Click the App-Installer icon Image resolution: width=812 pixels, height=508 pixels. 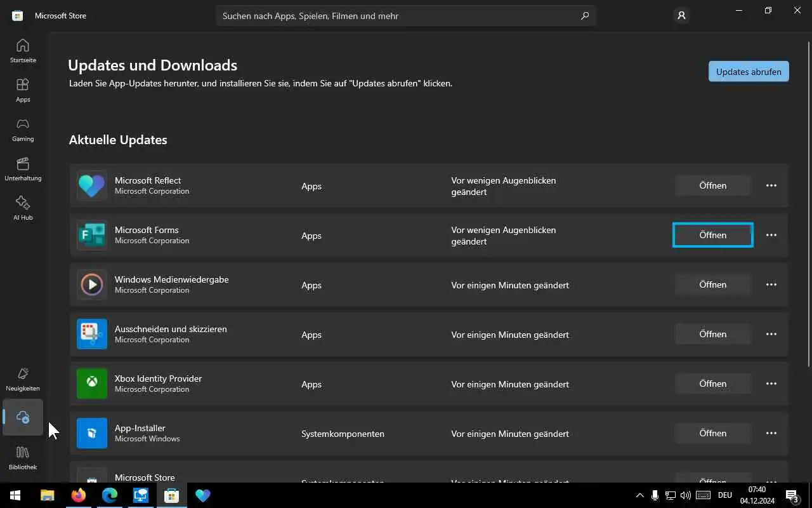point(92,433)
